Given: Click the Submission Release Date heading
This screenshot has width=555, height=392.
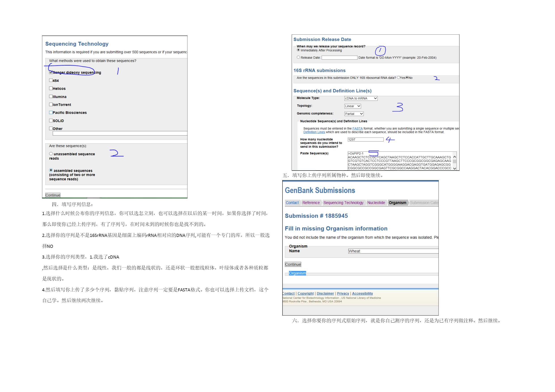Looking at the screenshot, I should 322,39.
